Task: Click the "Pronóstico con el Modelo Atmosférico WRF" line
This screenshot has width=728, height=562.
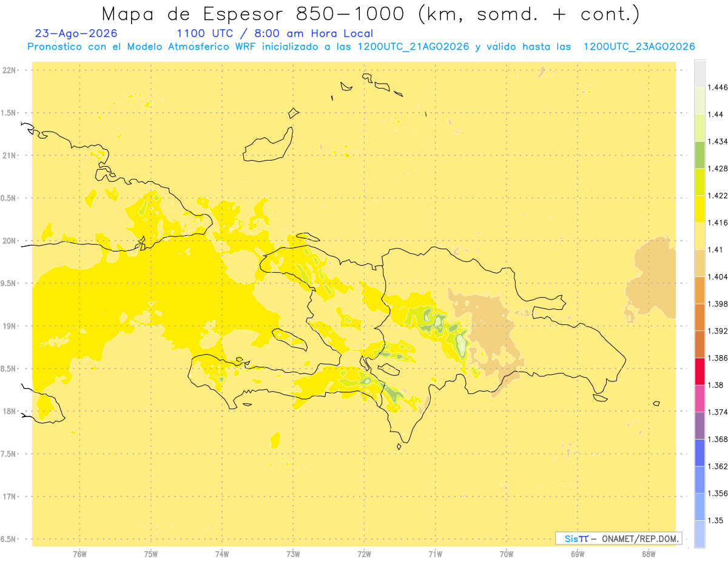Action: [x=361, y=47]
